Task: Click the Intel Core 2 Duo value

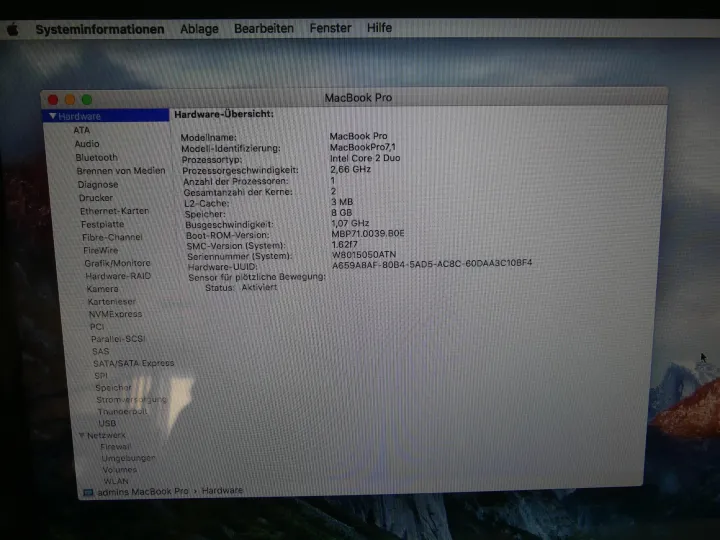Action: click(x=365, y=158)
